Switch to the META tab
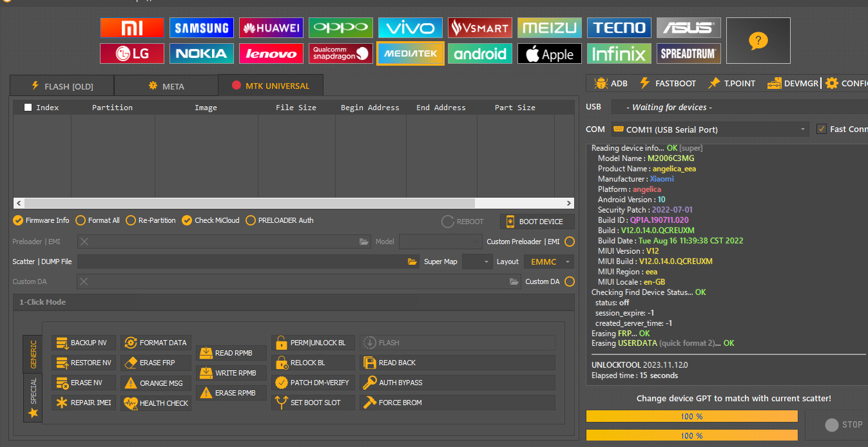 pos(166,86)
